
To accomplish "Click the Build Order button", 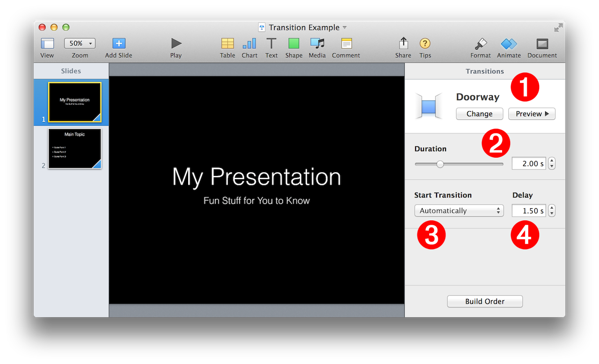I will [x=485, y=301].
